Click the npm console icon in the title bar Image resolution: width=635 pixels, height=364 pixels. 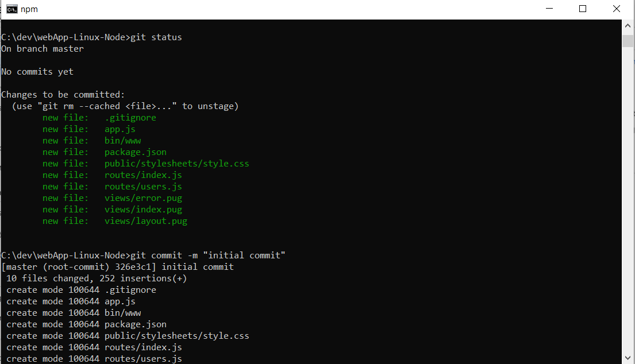[10, 9]
